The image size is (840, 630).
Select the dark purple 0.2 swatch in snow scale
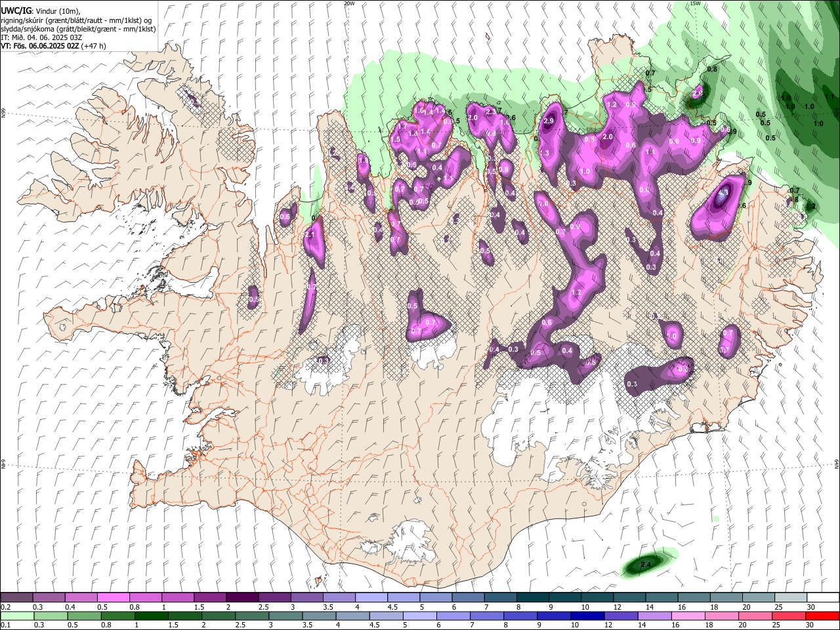[x=17, y=597]
